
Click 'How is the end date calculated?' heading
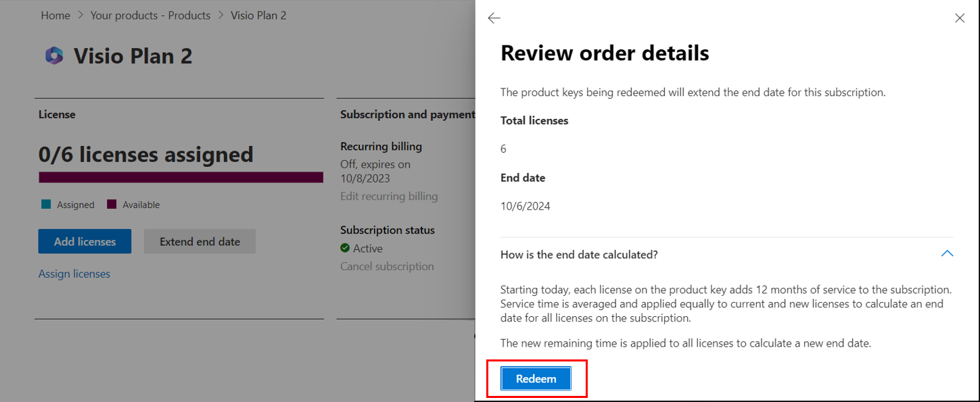pos(579,255)
